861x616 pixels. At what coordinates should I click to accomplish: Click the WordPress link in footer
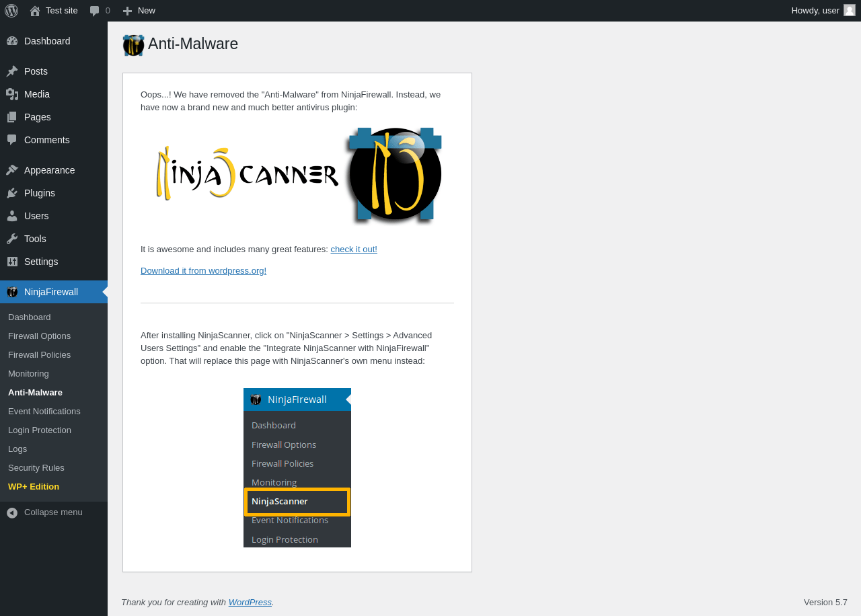pos(250,602)
